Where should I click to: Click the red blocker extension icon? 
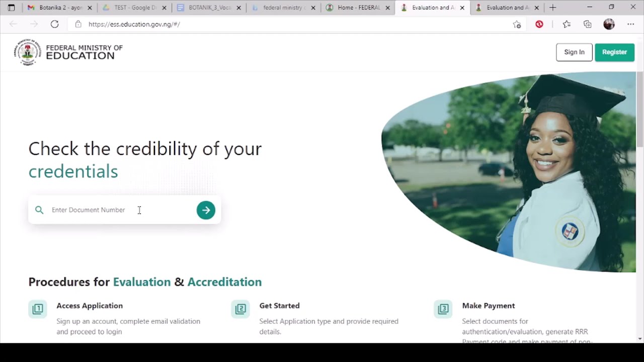[539, 24]
